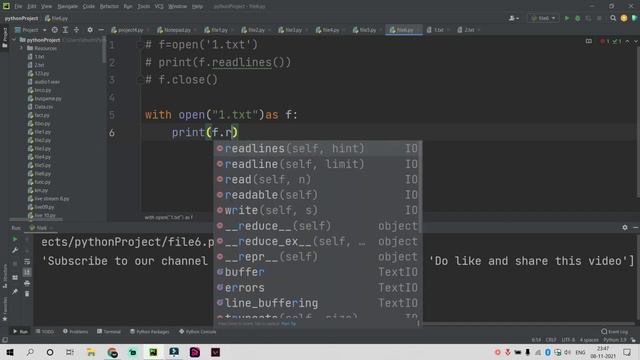Clear console with trash icon

(27, 294)
